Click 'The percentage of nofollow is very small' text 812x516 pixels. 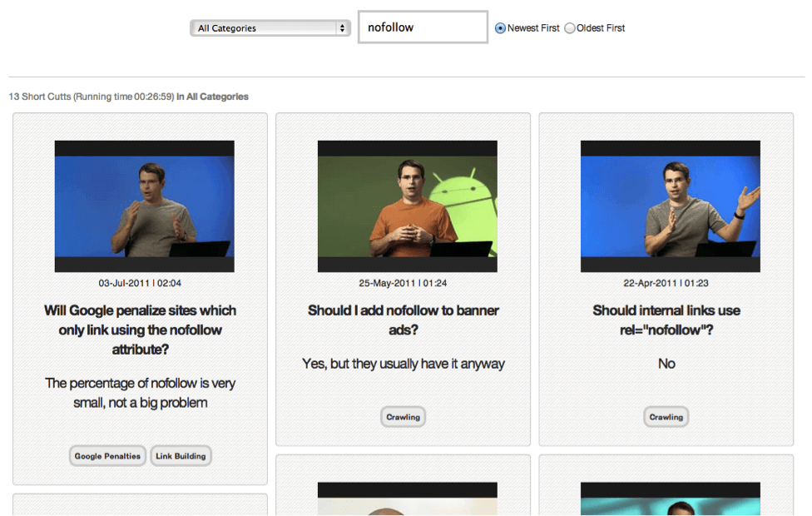(141, 393)
